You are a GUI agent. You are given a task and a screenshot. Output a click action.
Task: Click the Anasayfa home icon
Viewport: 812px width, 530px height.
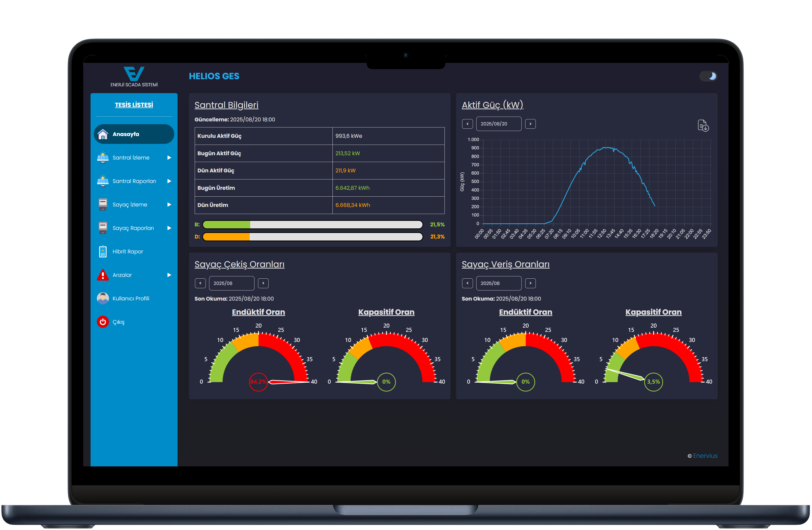[x=103, y=134]
